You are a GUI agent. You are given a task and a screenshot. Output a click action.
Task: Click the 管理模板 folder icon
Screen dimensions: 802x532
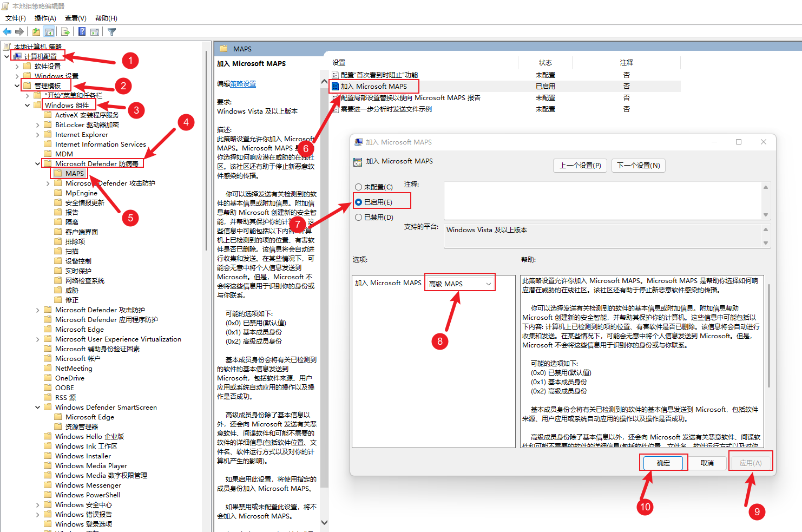[x=28, y=86]
